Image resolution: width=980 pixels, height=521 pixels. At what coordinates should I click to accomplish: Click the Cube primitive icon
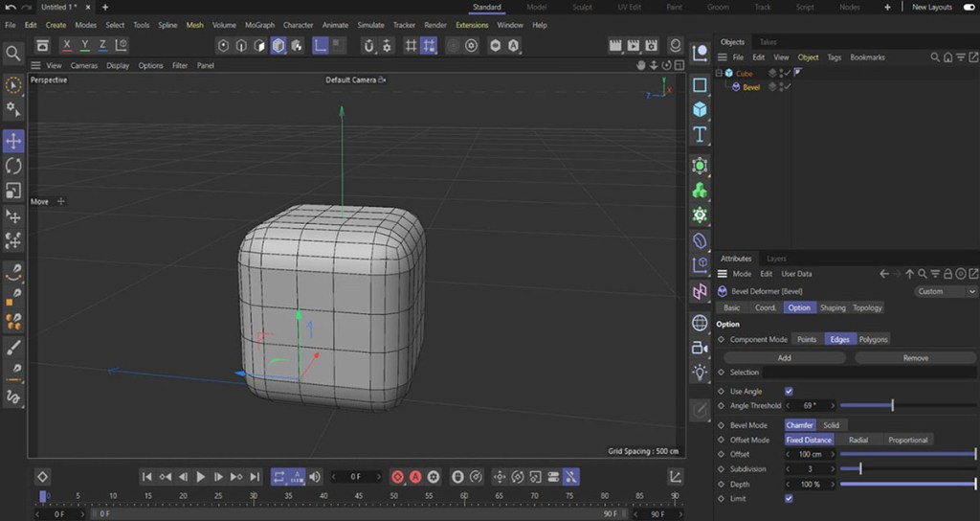pos(700,109)
